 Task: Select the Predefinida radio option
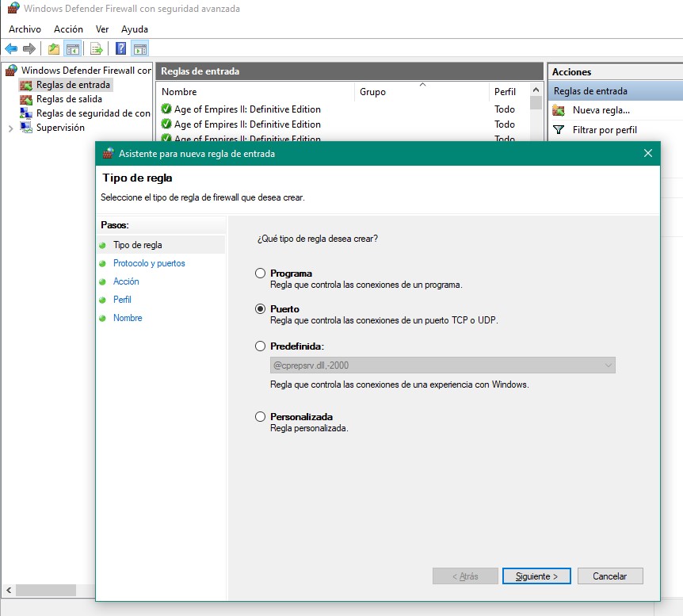click(261, 346)
